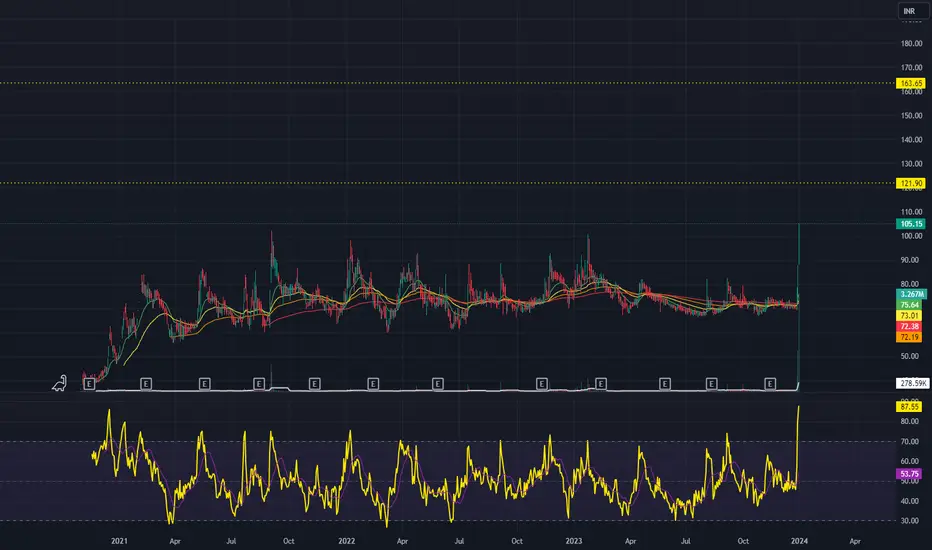Open the earnings marker for August 2021

(259, 384)
